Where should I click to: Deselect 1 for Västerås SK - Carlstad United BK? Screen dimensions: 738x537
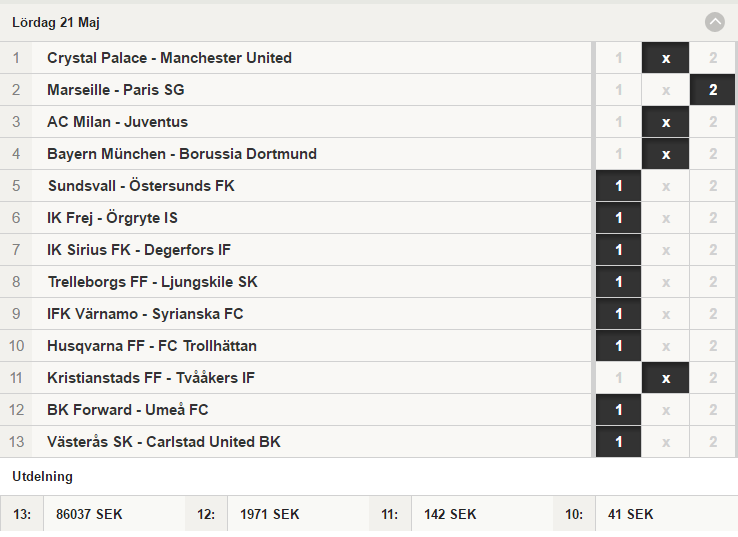point(618,442)
